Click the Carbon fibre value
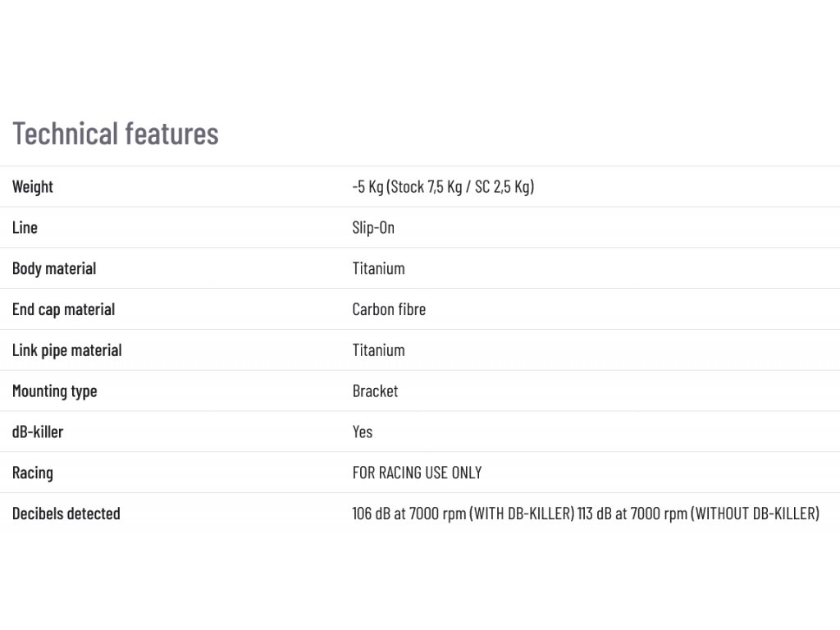This screenshot has width=840, height=630. (x=389, y=309)
